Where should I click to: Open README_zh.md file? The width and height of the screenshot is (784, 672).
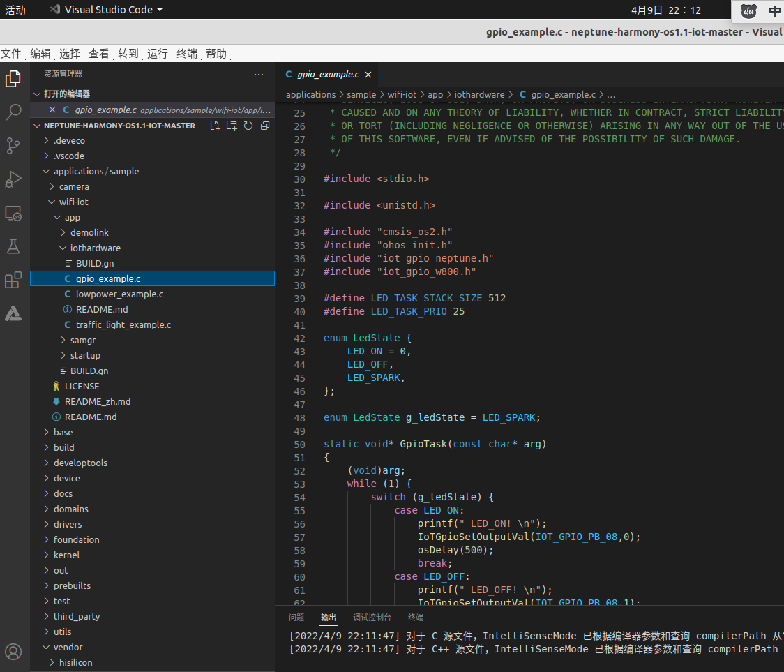click(153, 402)
